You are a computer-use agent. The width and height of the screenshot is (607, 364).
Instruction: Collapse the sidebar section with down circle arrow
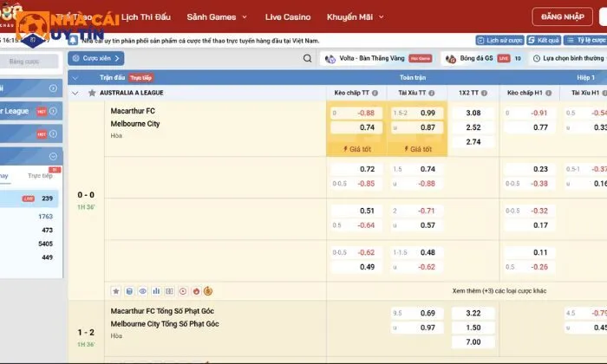point(53,156)
